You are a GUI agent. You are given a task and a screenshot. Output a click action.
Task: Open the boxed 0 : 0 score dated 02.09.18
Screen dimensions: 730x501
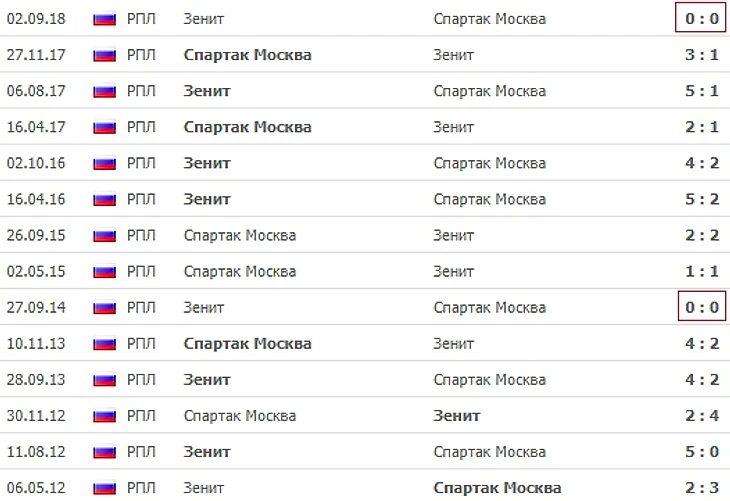(x=701, y=18)
